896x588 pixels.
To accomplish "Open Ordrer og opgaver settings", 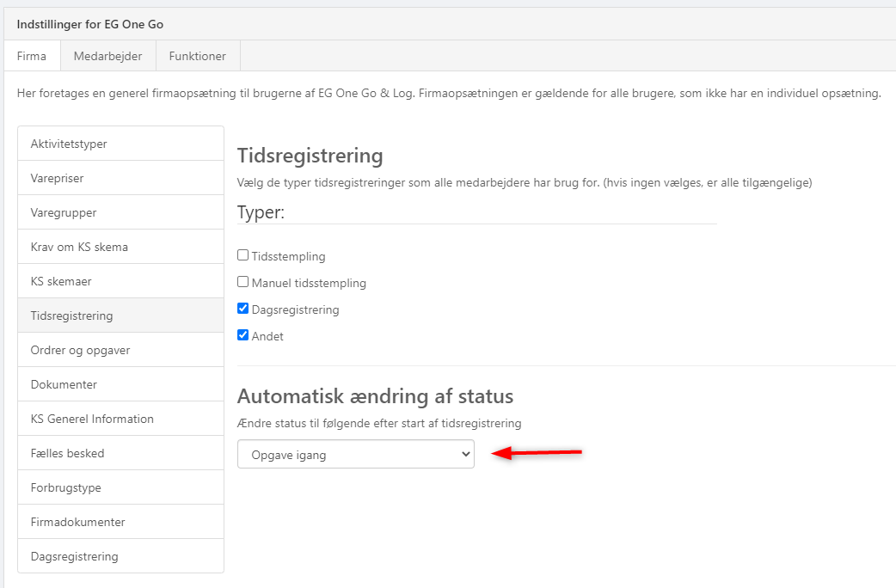I will pos(120,350).
